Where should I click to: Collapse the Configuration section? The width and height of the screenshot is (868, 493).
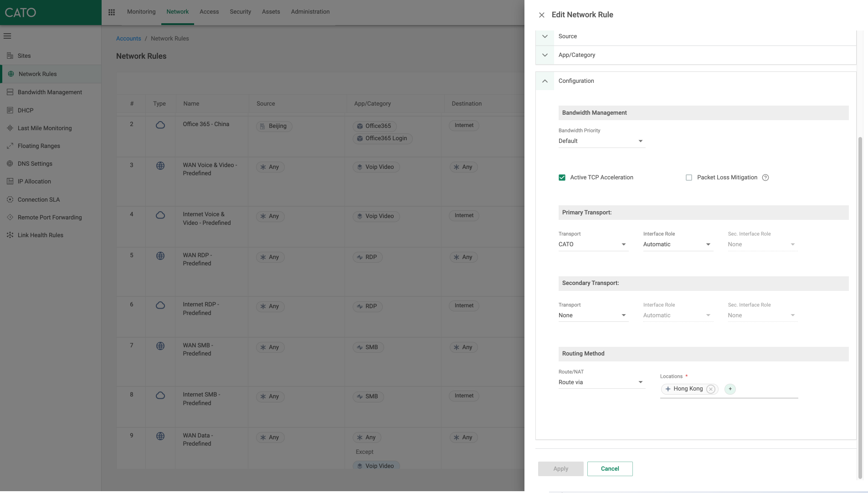(544, 81)
